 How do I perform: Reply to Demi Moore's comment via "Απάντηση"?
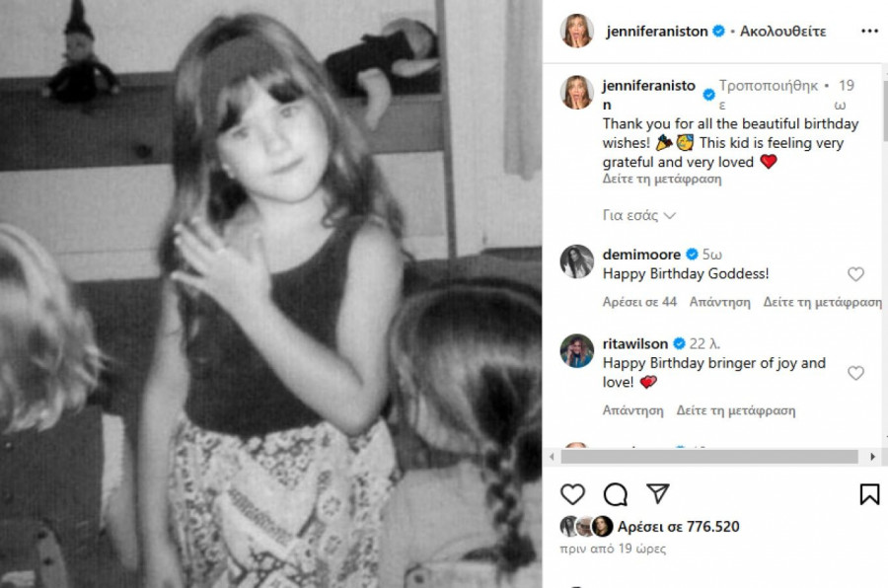tap(720, 302)
